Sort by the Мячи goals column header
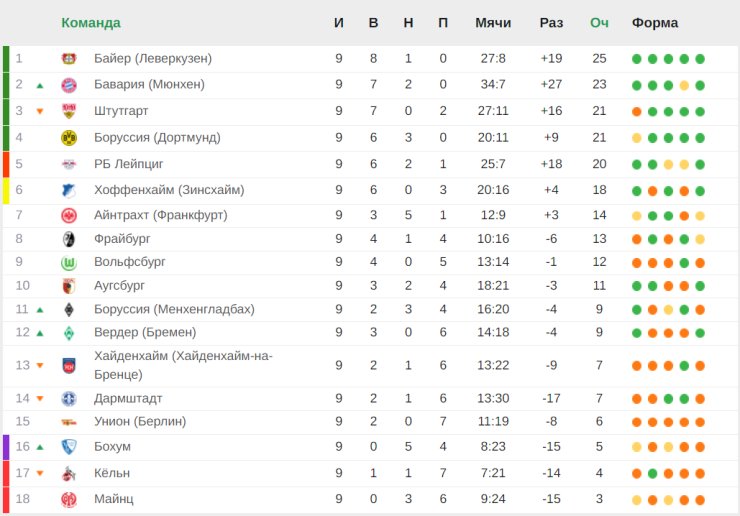Viewport: 740px width, 516px height. [x=493, y=23]
